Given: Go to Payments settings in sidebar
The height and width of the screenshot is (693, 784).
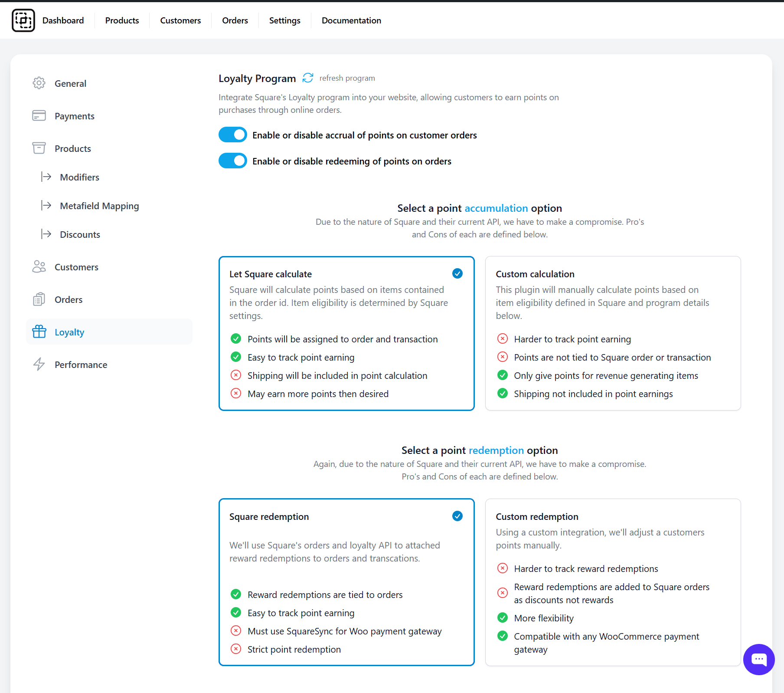Looking at the screenshot, I should [109, 116].
